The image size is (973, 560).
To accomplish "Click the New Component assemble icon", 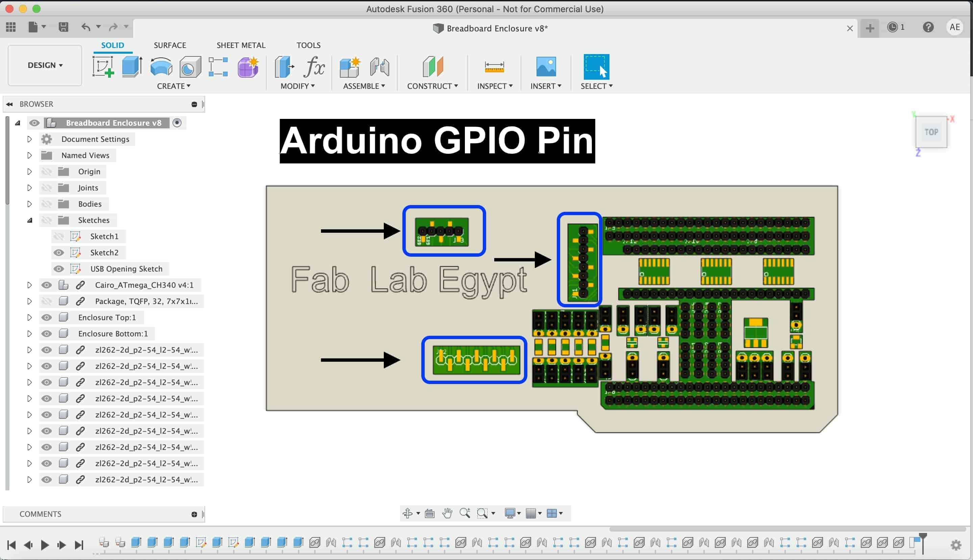I will tap(350, 67).
